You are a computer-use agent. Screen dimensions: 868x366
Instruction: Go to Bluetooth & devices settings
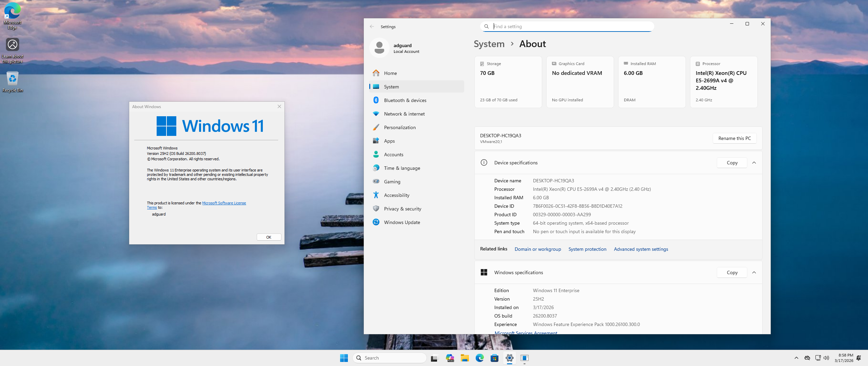pyautogui.click(x=405, y=100)
